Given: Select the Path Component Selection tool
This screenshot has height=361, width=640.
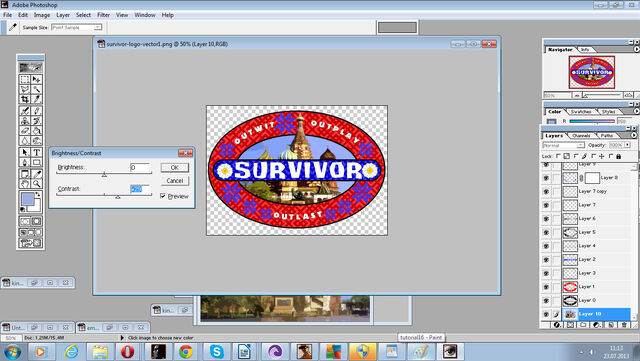Looking at the screenshot, I should click(x=25, y=152).
